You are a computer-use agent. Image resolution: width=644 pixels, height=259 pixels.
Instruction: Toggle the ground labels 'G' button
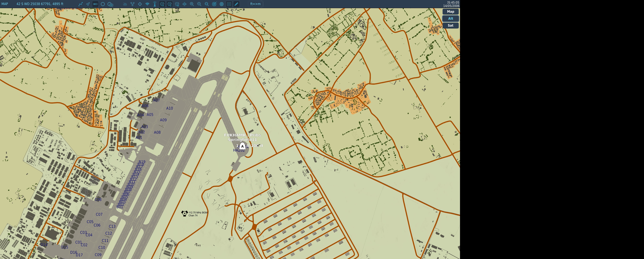tap(170, 4)
